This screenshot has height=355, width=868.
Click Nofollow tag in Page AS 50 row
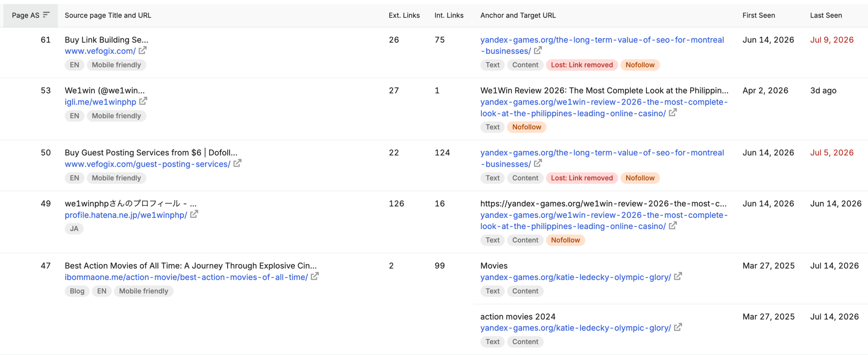click(x=640, y=178)
